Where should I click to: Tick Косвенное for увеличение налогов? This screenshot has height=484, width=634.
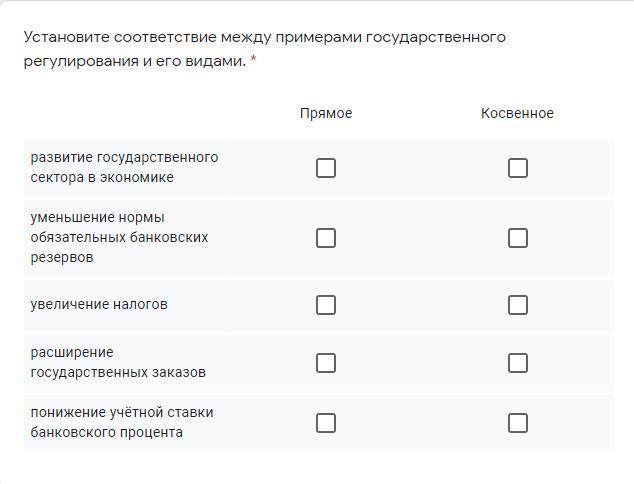[x=518, y=305]
